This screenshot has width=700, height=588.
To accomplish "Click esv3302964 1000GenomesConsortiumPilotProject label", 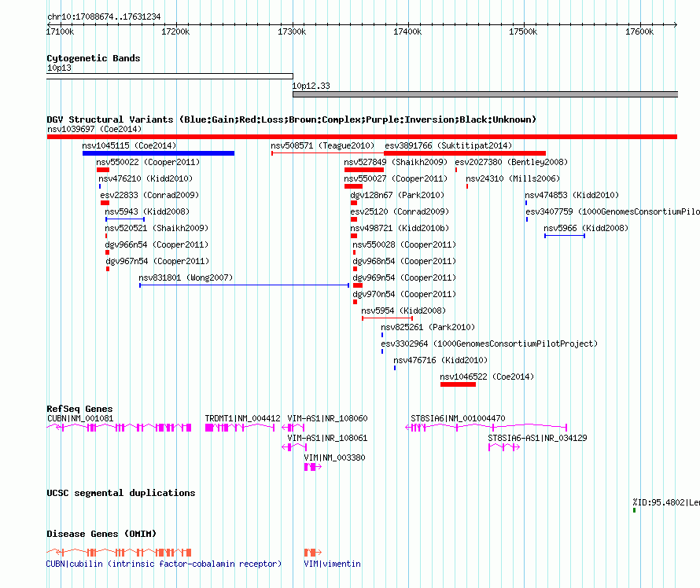I will 489,344.
